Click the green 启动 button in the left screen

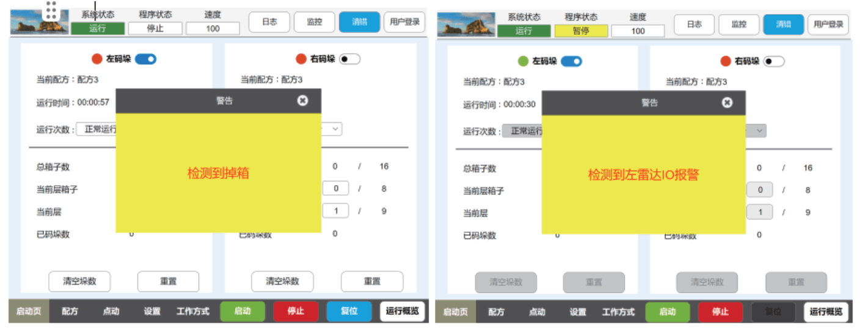[x=243, y=311]
